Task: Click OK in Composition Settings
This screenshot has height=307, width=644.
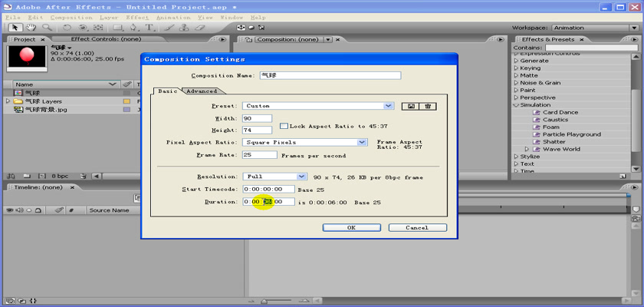Action: click(x=352, y=228)
